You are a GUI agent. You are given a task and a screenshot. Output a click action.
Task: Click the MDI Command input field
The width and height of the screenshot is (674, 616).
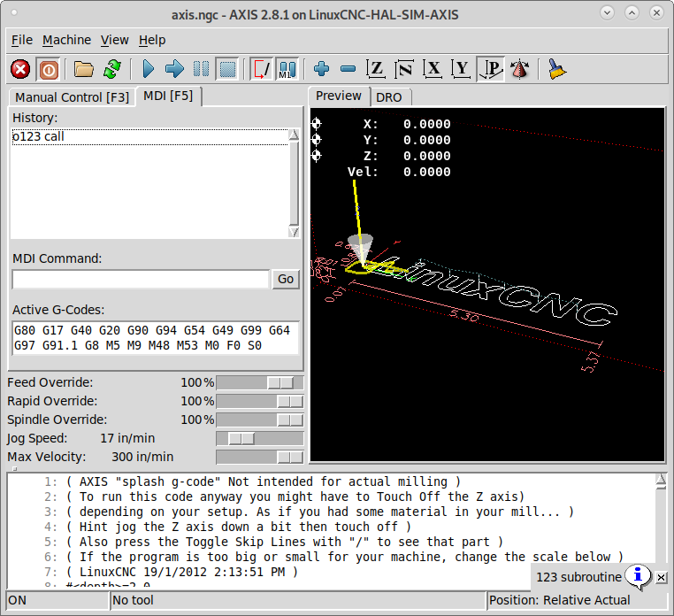point(141,280)
